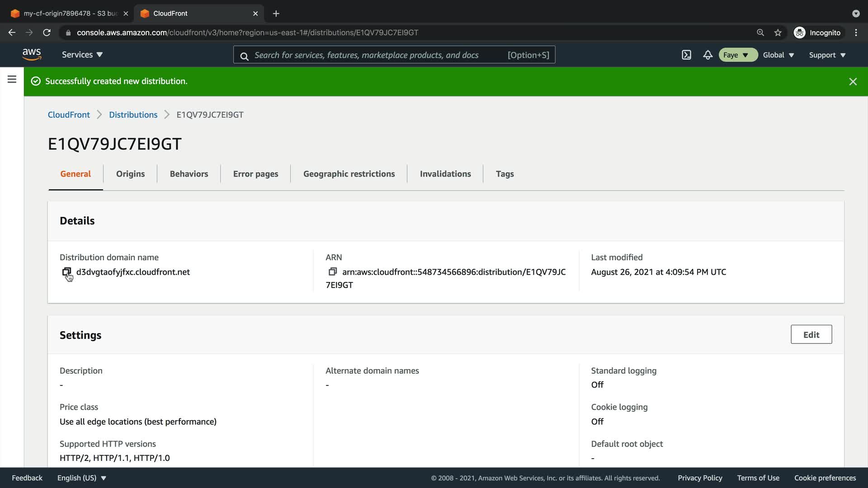Open AWS CloudShell terminal icon
Image resolution: width=868 pixels, height=488 pixels.
(x=686, y=55)
